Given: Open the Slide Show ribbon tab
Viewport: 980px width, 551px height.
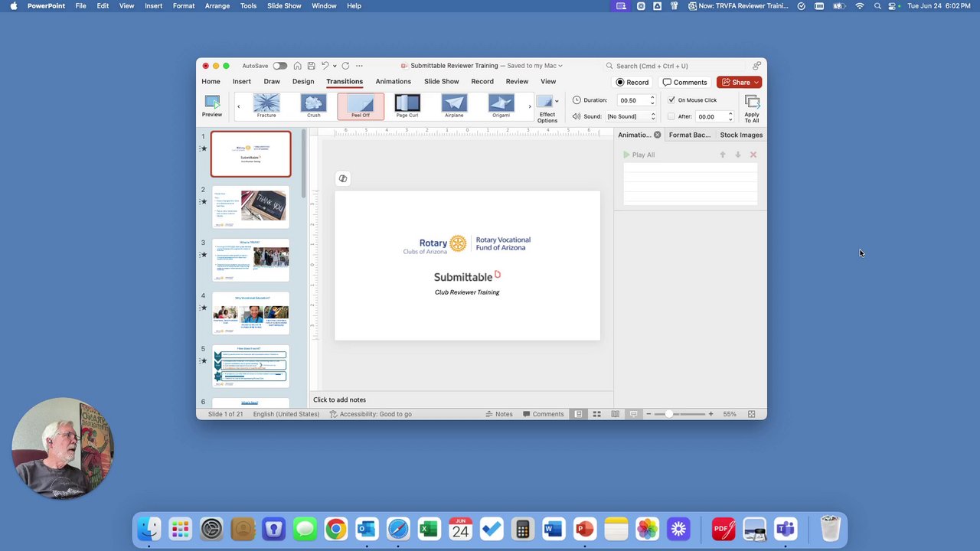Looking at the screenshot, I should [442, 81].
